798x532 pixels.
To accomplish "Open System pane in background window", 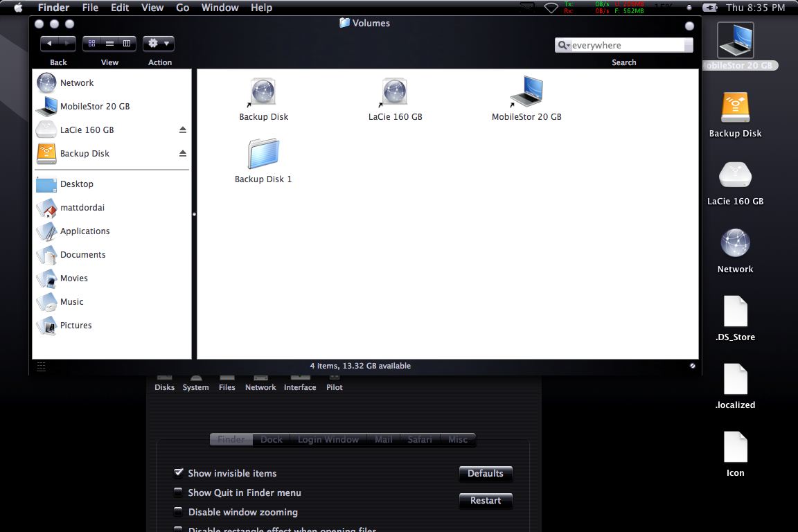I will click(x=195, y=384).
